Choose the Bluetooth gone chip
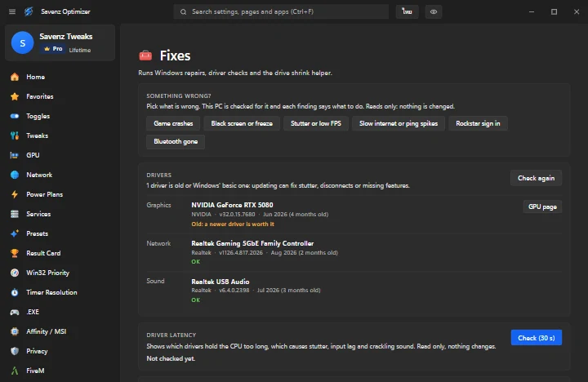This screenshot has width=588, height=382. click(x=176, y=142)
